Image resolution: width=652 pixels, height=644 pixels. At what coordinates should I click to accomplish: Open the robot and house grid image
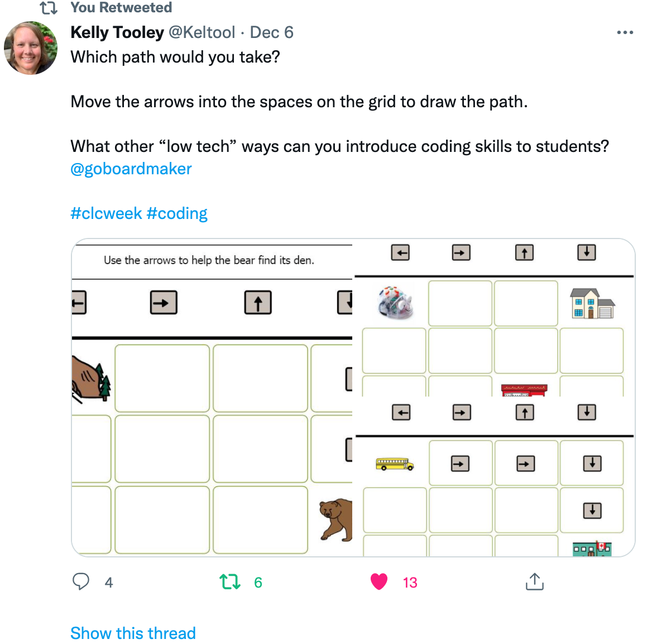(x=495, y=318)
